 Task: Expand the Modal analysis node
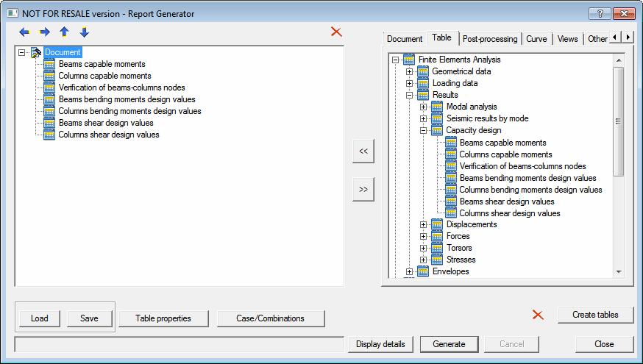pos(423,107)
